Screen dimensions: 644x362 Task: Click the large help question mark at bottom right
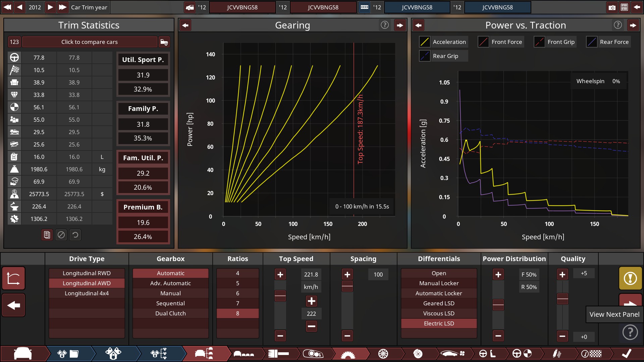click(x=630, y=333)
